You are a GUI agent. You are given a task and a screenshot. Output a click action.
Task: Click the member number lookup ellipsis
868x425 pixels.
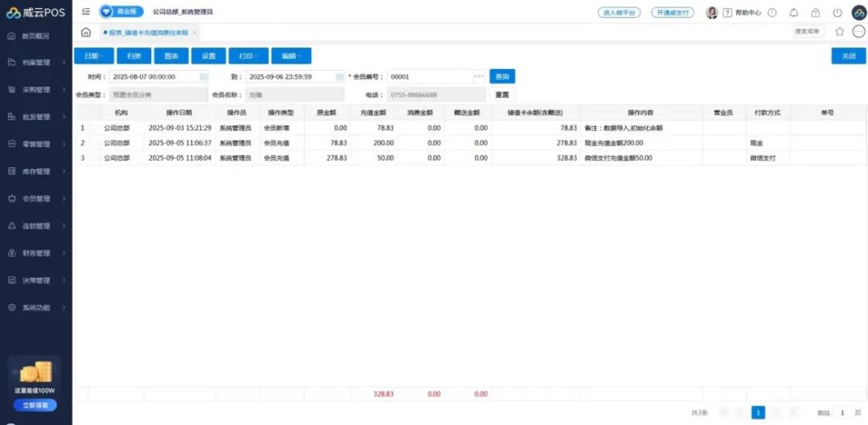pyautogui.click(x=479, y=76)
